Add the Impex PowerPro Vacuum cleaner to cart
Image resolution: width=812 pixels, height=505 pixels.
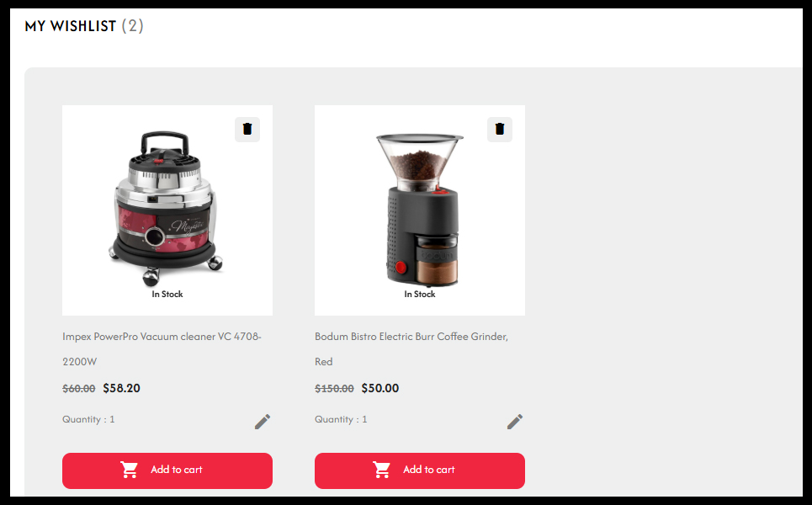[x=167, y=470]
